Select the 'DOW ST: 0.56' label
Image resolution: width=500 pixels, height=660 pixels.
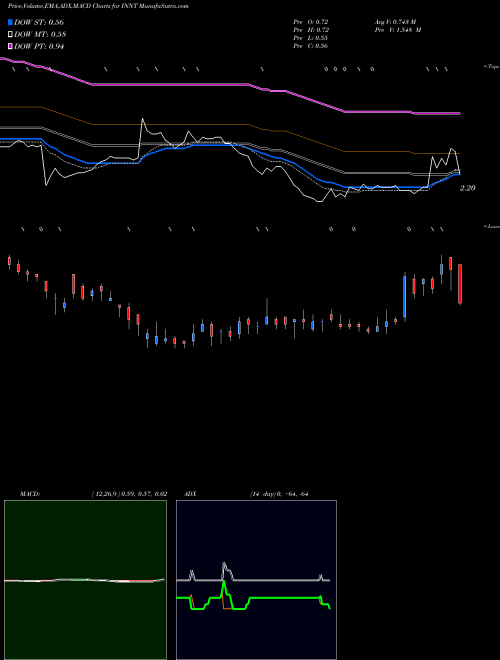[x=39, y=22]
